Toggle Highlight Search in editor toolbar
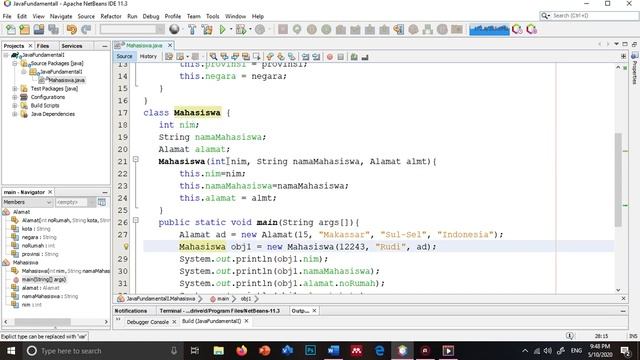The image size is (640, 360). (x=246, y=57)
